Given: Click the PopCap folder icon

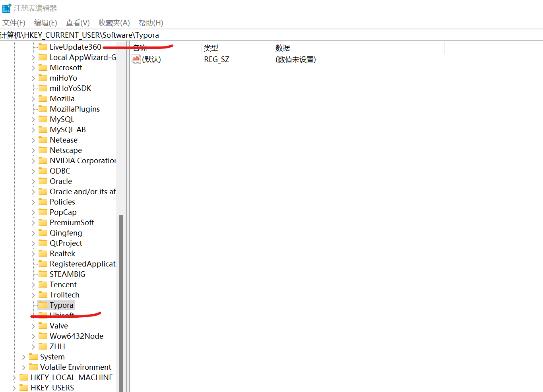Looking at the screenshot, I should coord(43,212).
